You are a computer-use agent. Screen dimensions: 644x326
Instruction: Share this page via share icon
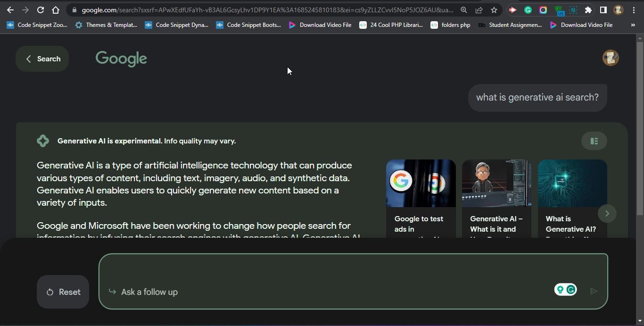(x=479, y=10)
